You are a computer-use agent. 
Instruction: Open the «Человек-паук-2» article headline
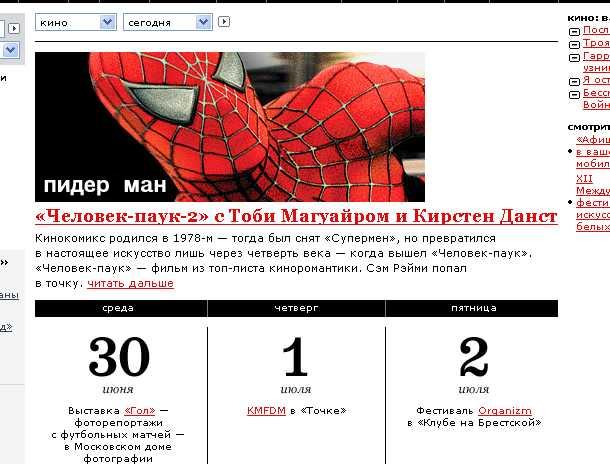[295, 216]
